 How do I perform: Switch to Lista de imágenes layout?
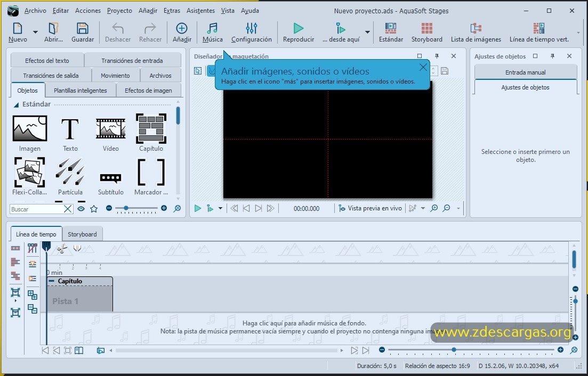point(476,32)
